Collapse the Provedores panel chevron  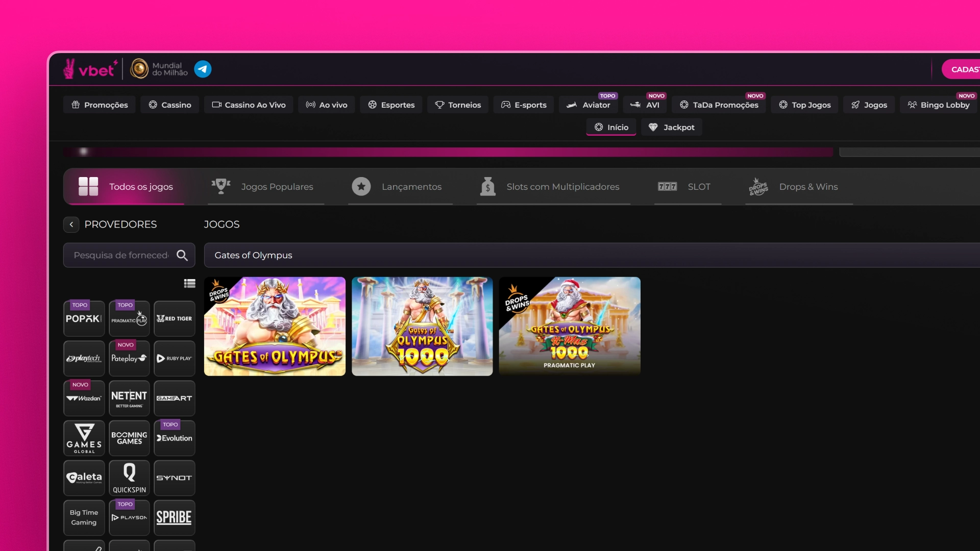[x=71, y=224]
